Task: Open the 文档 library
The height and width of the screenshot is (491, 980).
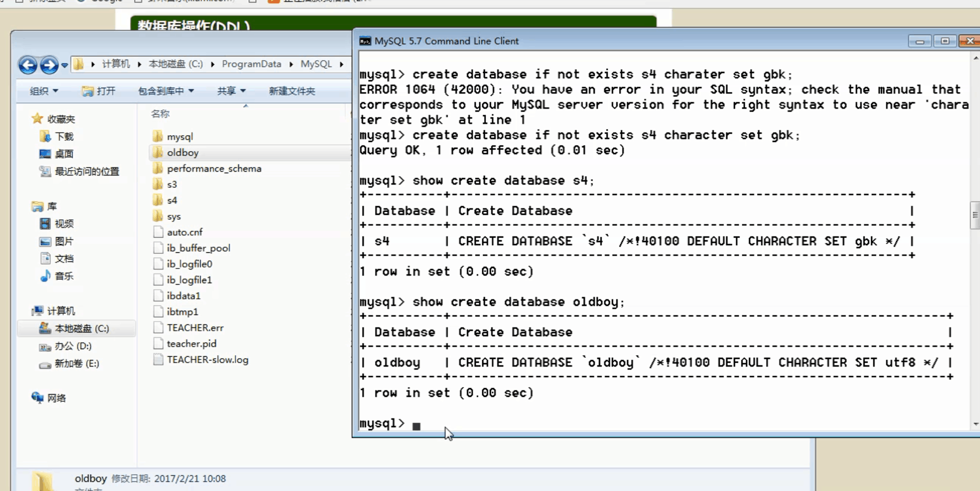Action: tap(64, 259)
